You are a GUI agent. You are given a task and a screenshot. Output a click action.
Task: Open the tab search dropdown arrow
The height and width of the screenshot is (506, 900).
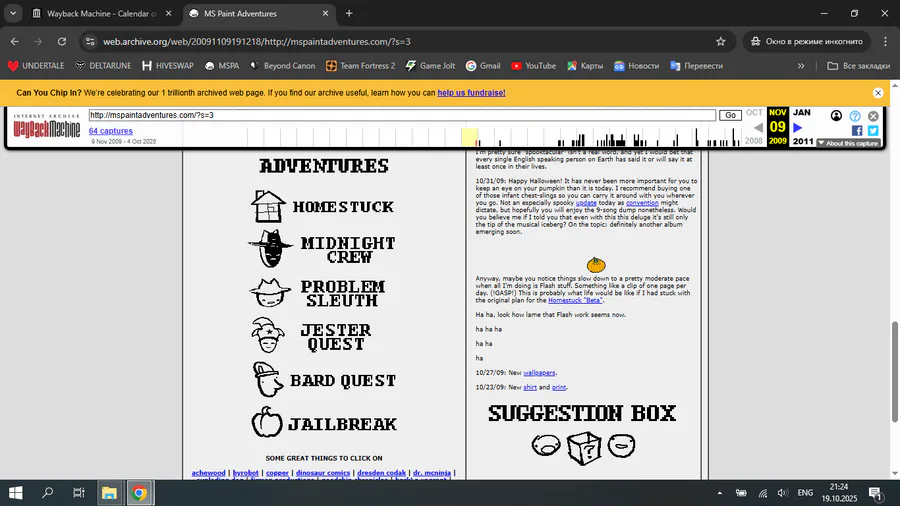(x=13, y=13)
